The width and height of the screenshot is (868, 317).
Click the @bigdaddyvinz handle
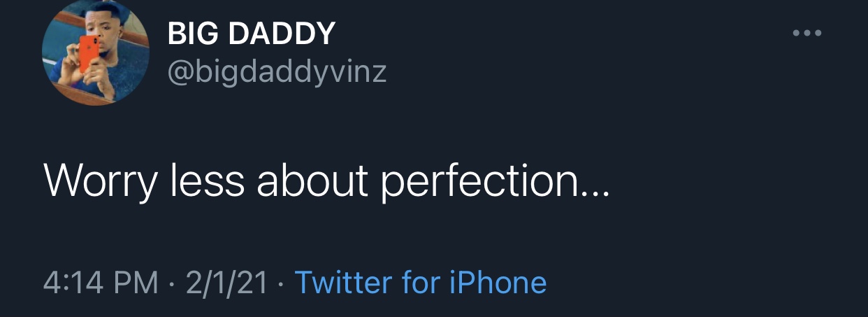[277, 71]
